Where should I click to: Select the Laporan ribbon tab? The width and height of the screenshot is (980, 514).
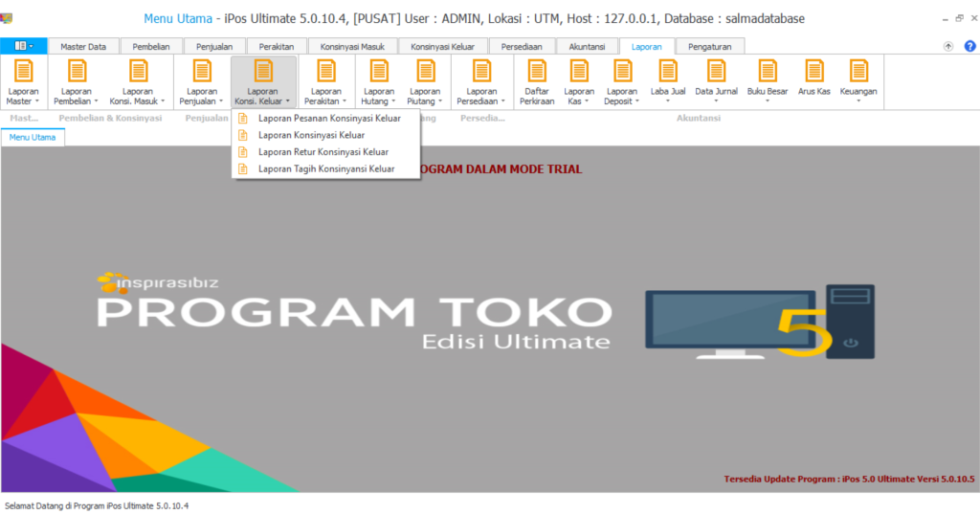(x=646, y=46)
